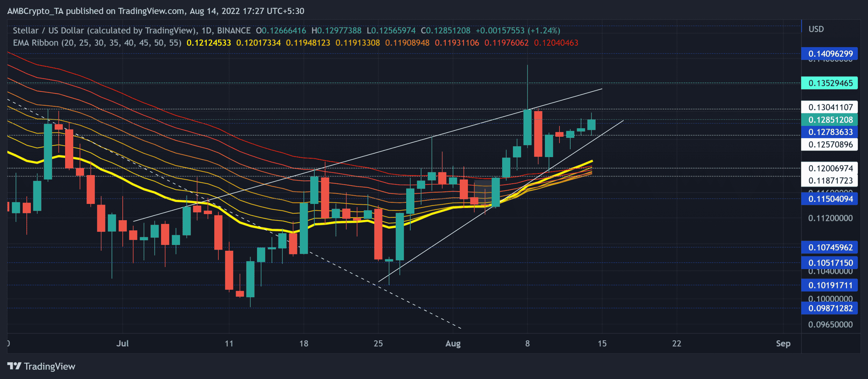The height and width of the screenshot is (379, 868).
Task: Click the EMA value 0.11931106
Action: tap(457, 43)
